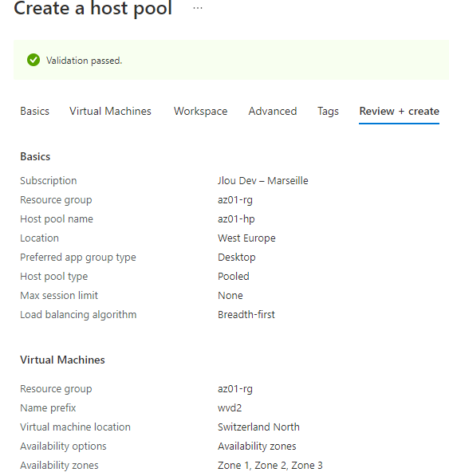The image size is (449, 476).
Task: Click the Breadth-first load balancing value
Action: click(x=246, y=314)
